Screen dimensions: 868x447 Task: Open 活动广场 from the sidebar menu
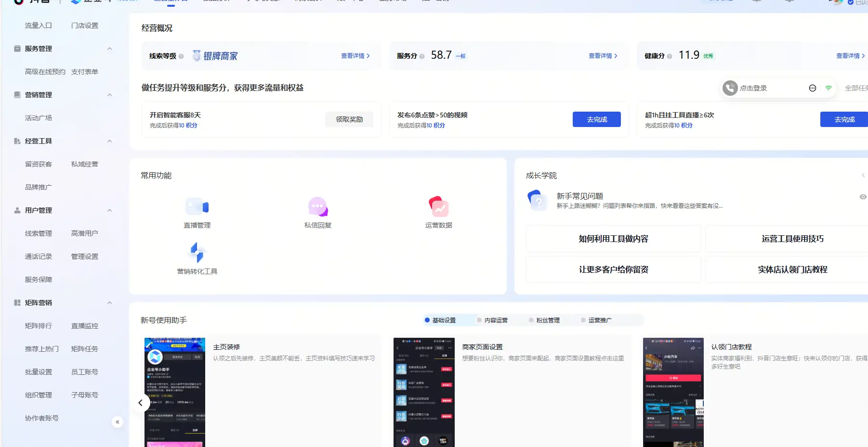point(38,117)
